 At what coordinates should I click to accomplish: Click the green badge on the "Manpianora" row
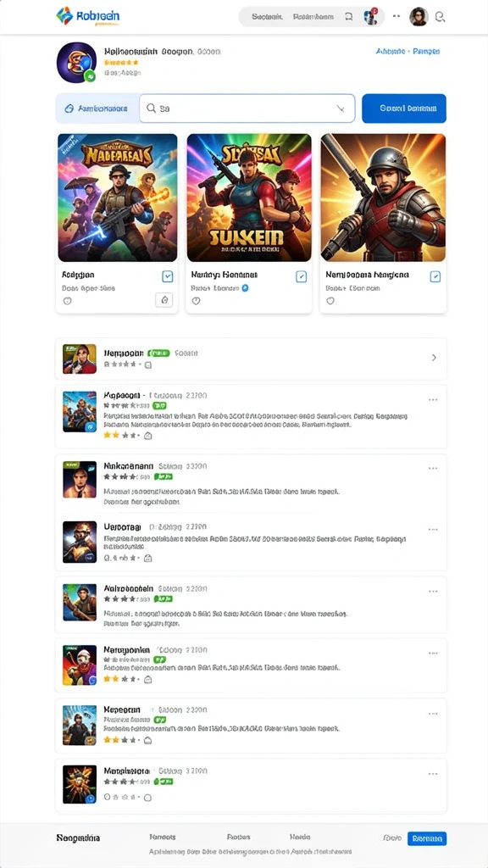(164, 782)
